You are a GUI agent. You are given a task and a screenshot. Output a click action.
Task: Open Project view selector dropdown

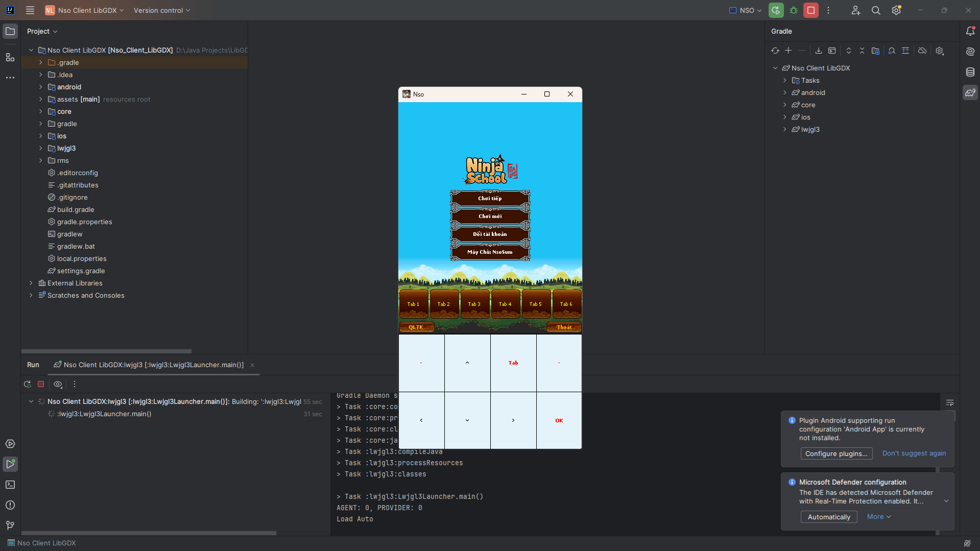[x=42, y=31]
